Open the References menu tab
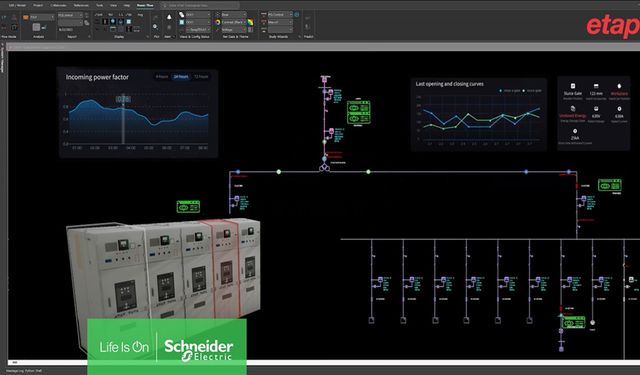This screenshot has height=375, width=640. pos(81,5)
